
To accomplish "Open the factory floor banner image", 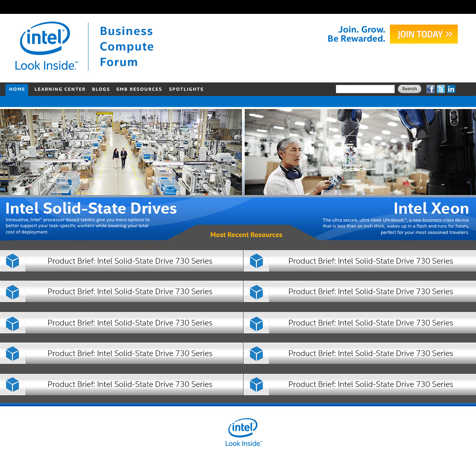I will tap(121, 152).
